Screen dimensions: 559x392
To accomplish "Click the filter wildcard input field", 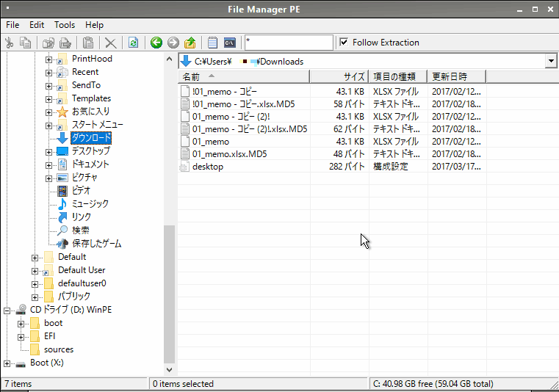I will [x=289, y=43].
